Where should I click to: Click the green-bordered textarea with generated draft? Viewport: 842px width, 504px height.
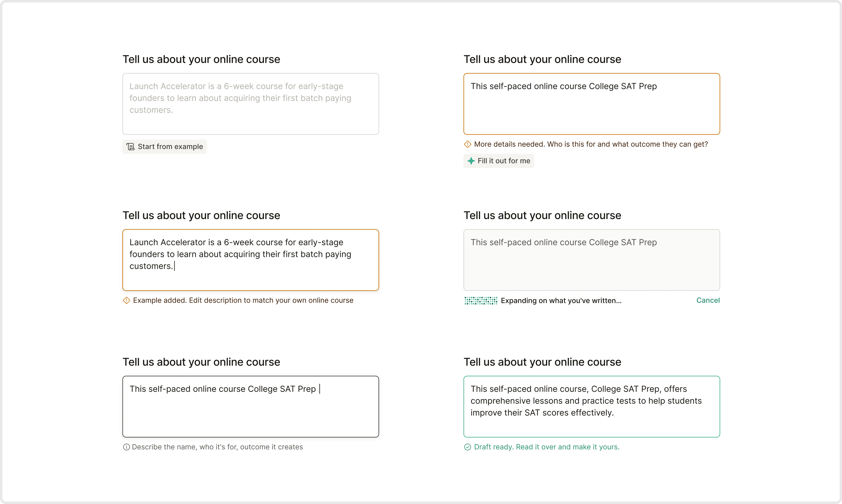(591, 407)
